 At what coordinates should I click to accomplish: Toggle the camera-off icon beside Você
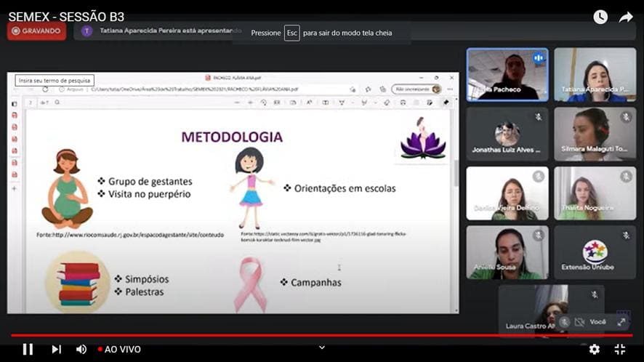point(579,322)
